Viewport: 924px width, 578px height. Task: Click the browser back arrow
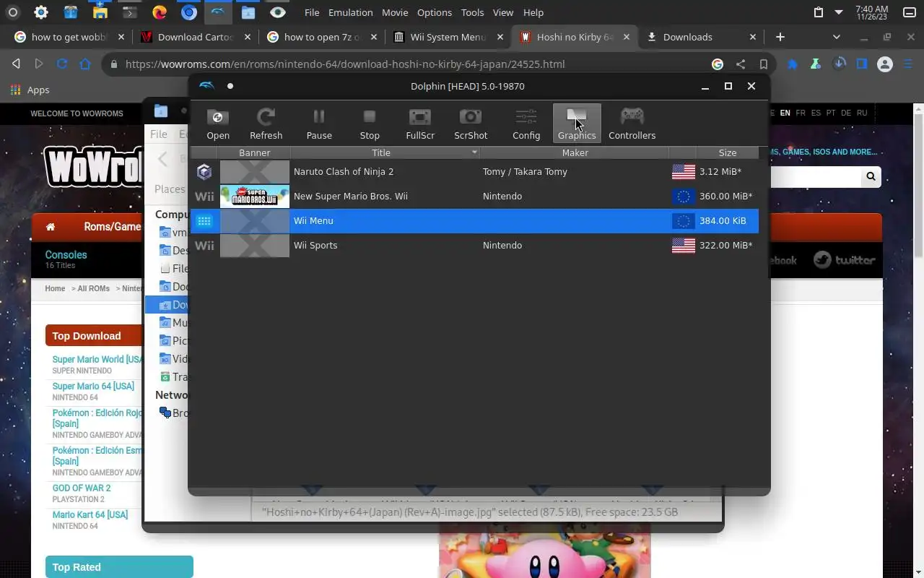(16, 64)
